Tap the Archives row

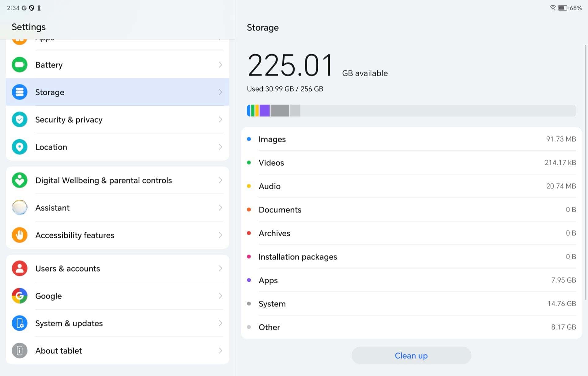point(411,233)
